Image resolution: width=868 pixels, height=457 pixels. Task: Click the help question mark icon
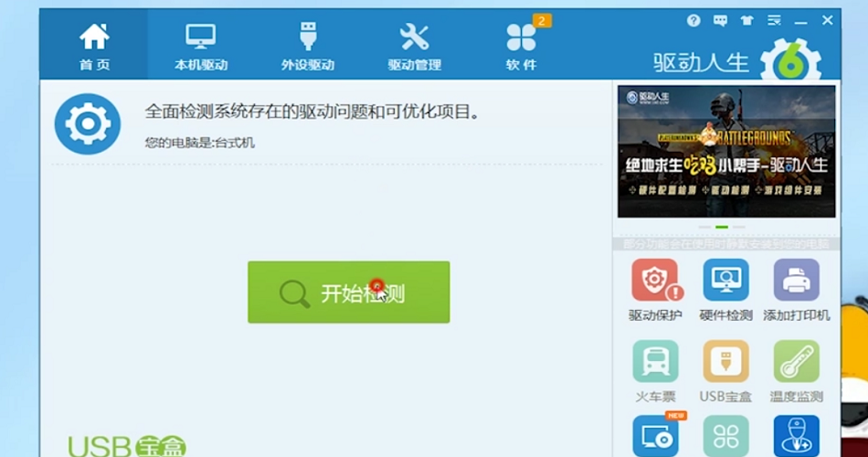[x=693, y=20]
